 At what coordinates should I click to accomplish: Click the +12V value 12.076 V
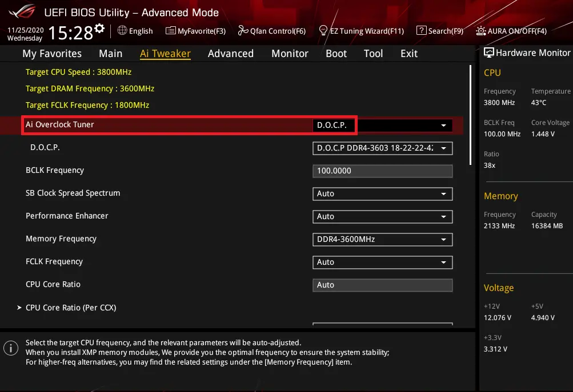[x=498, y=318]
